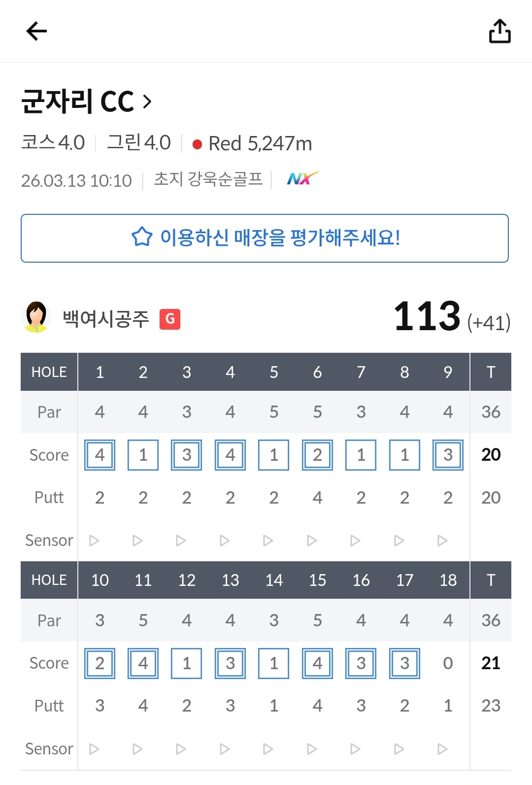Viewport: 532px width, 785px height.
Task: Play sensor replay for hole 1
Action: 94,541
